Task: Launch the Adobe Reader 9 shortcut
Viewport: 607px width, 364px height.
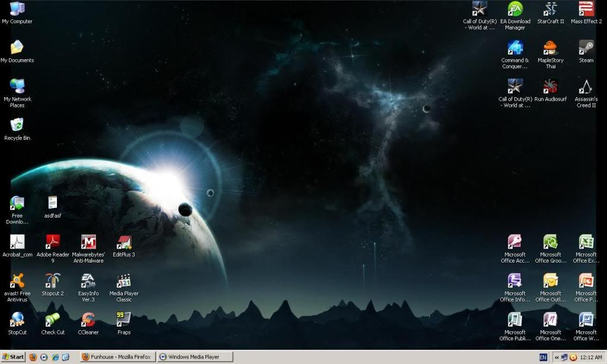Action: coord(53,242)
